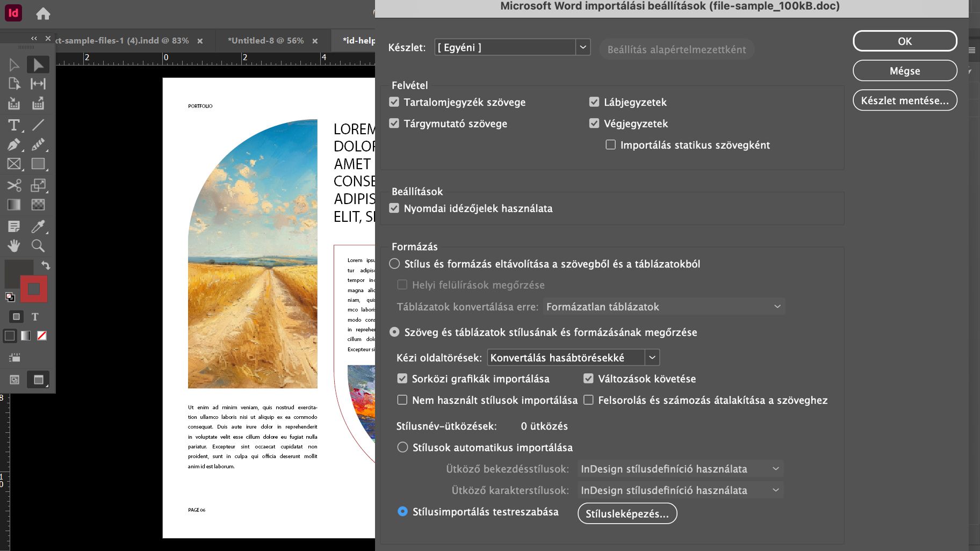Viewport: 980px width, 551px height.
Task: Collapse the tools panel with double-arrow
Action: [34, 38]
